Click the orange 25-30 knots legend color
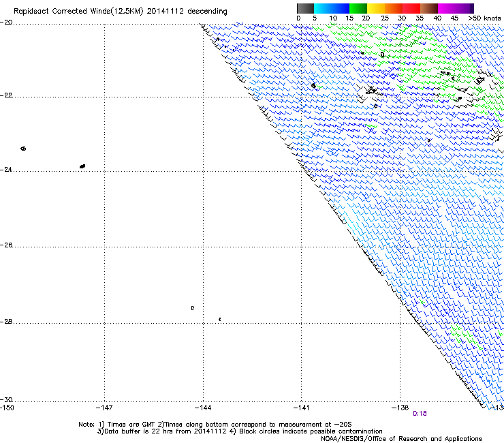This screenshot has width=504, height=443. (394, 8)
